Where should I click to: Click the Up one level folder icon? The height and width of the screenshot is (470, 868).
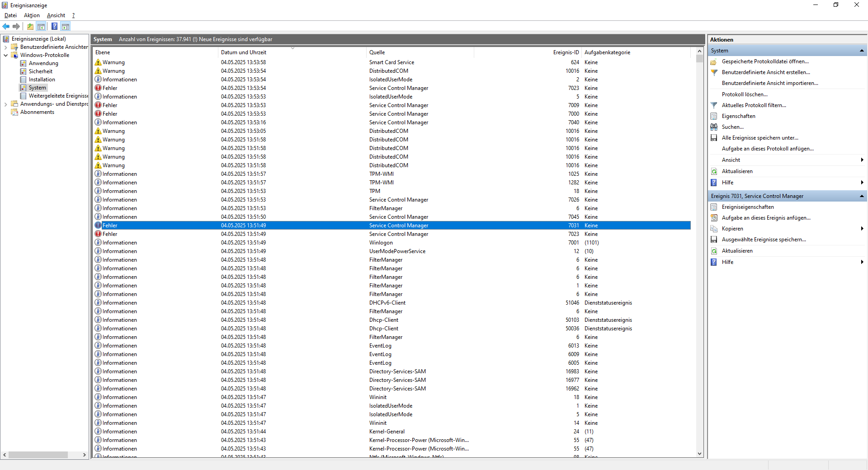click(30, 26)
